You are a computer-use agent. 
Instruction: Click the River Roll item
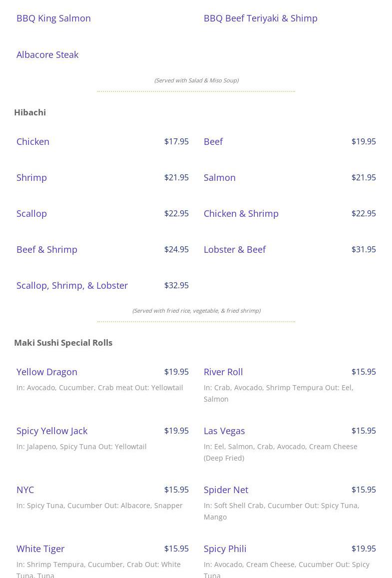pyautogui.click(x=223, y=372)
